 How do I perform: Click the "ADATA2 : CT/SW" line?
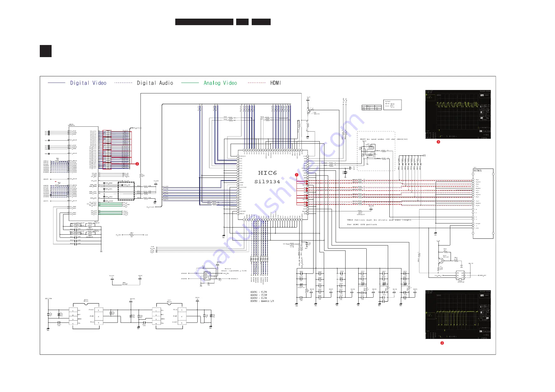click(259, 295)
